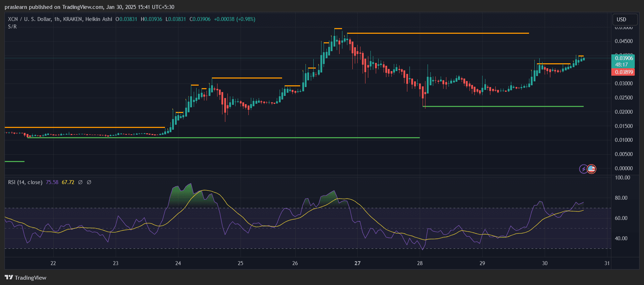644x285 pixels.
Task: Click the TradingView logo in the footer
Action: coord(26,278)
